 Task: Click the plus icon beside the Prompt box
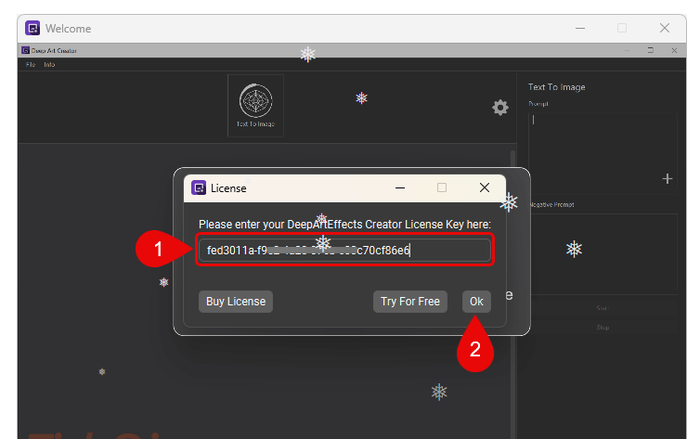[x=667, y=179]
